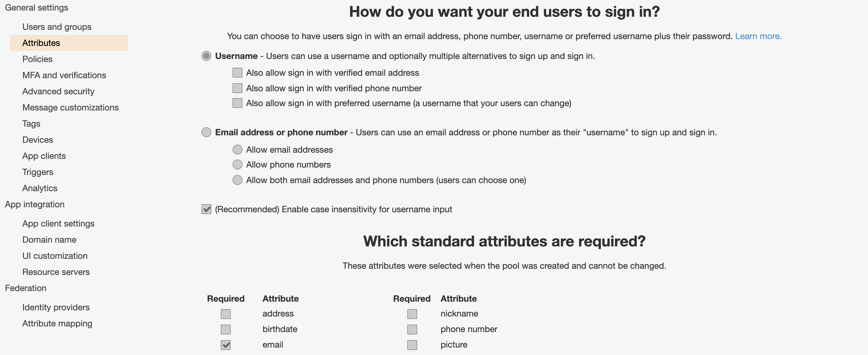Viewport: 868px width, 355px height.
Task: Click the App clients sidebar icon
Action: (44, 155)
